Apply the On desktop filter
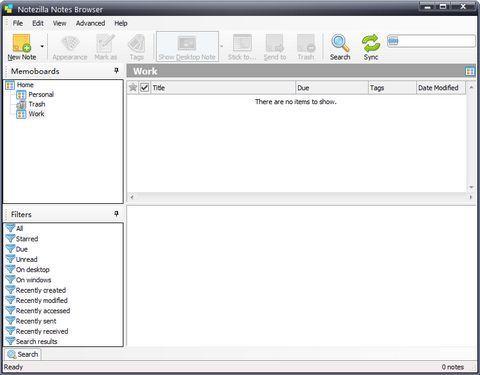This screenshot has height=375, width=480. point(28,270)
